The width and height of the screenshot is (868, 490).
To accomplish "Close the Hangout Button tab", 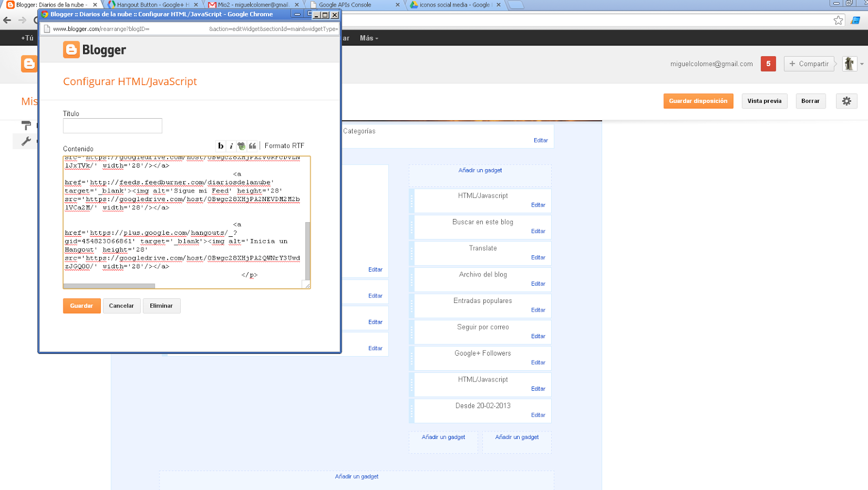I will (x=196, y=5).
